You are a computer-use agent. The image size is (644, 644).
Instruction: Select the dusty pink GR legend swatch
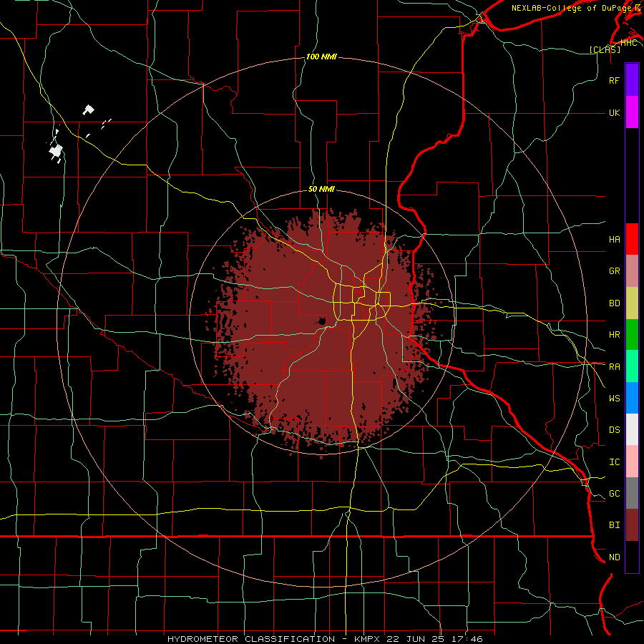(632, 270)
